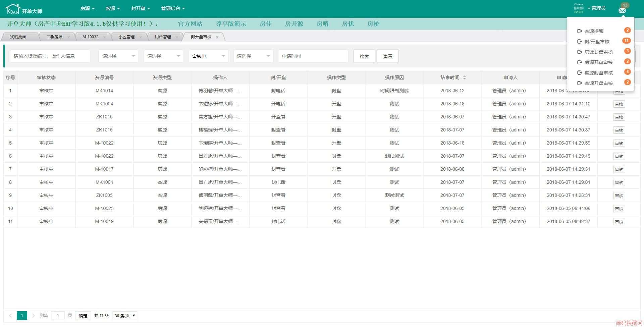Viewport: 644px width, 327px height.
Task: Open the 房开源 link
Action: (294, 24)
